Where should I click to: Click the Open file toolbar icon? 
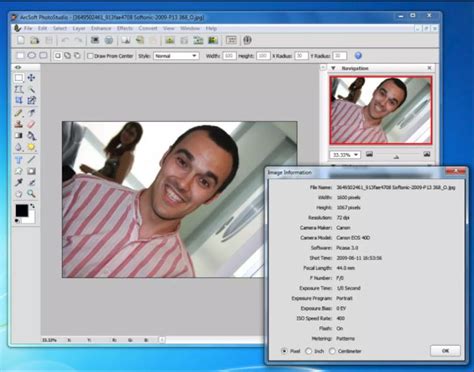[35, 40]
